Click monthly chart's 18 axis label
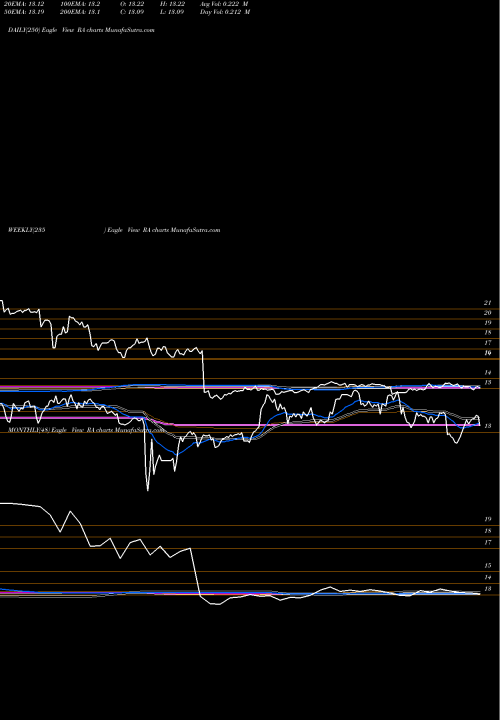The width and height of the screenshot is (500, 720). click(x=488, y=531)
